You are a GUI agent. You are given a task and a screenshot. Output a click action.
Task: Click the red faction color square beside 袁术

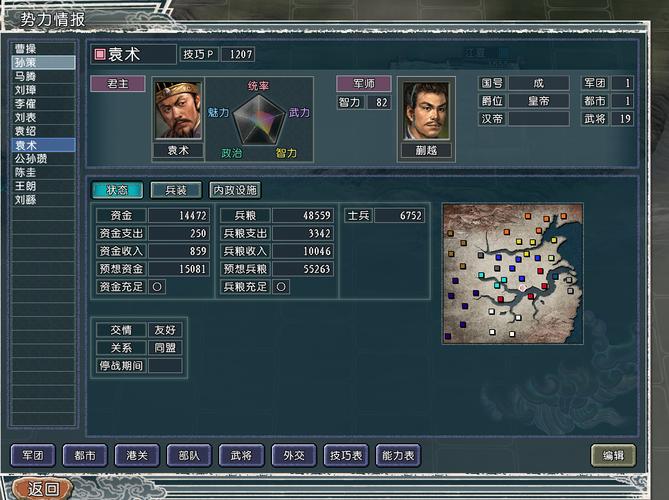pos(100,54)
